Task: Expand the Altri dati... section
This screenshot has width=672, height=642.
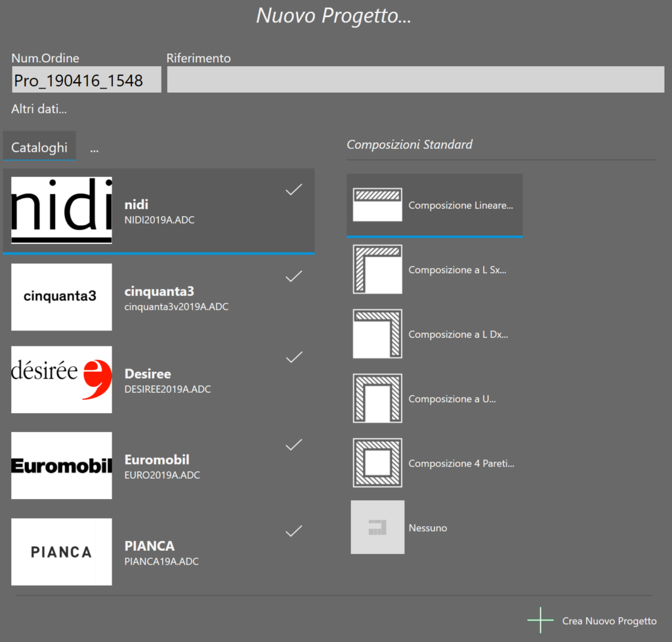Action: pos(39,109)
